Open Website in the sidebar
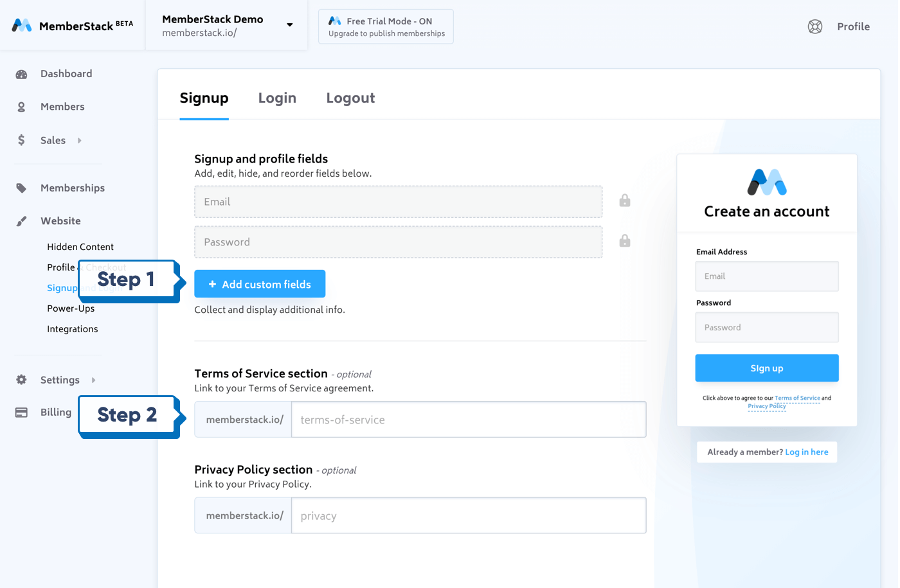 (60, 221)
